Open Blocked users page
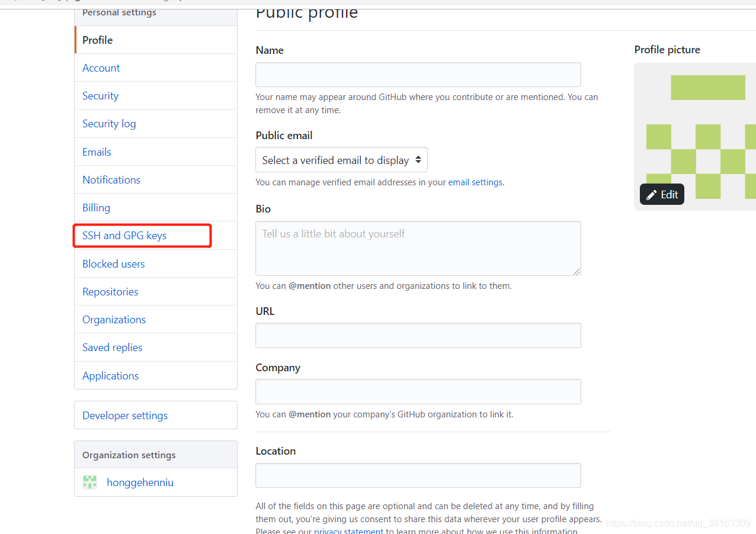 coord(113,264)
